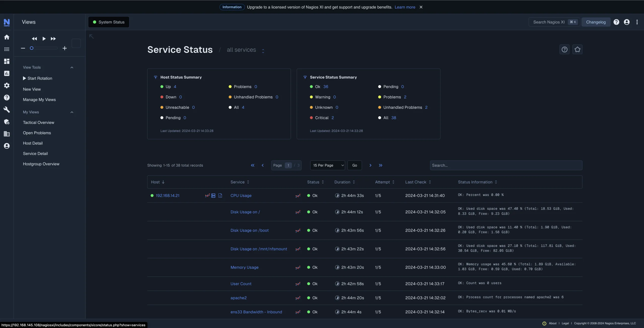Screen dimensions: 644x328
Task: Open the 15 Per Page dropdown
Action: click(x=327, y=165)
